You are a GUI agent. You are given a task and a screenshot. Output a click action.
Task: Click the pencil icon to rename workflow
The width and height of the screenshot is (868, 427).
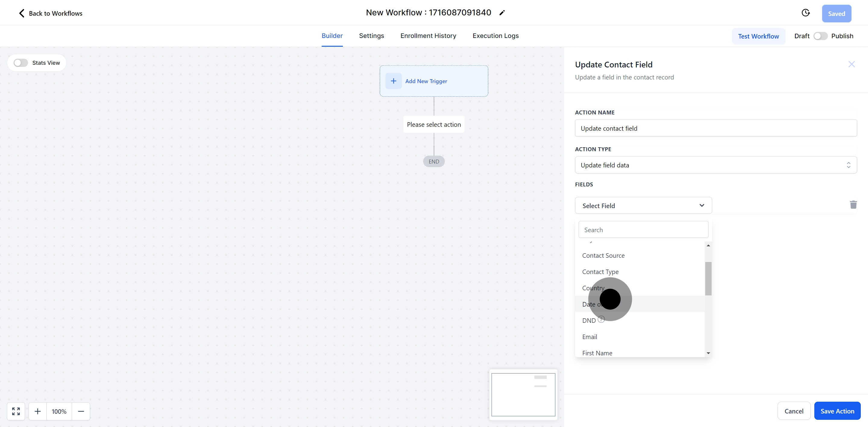(x=502, y=13)
